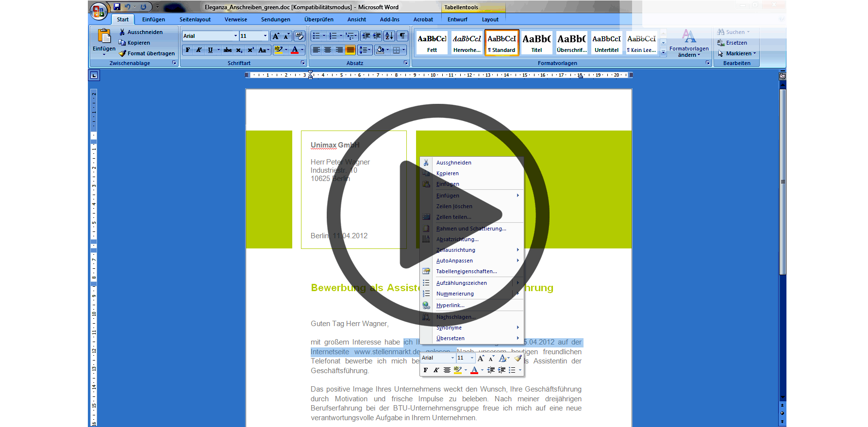
Task: Apply the Titel style
Action: point(536,43)
